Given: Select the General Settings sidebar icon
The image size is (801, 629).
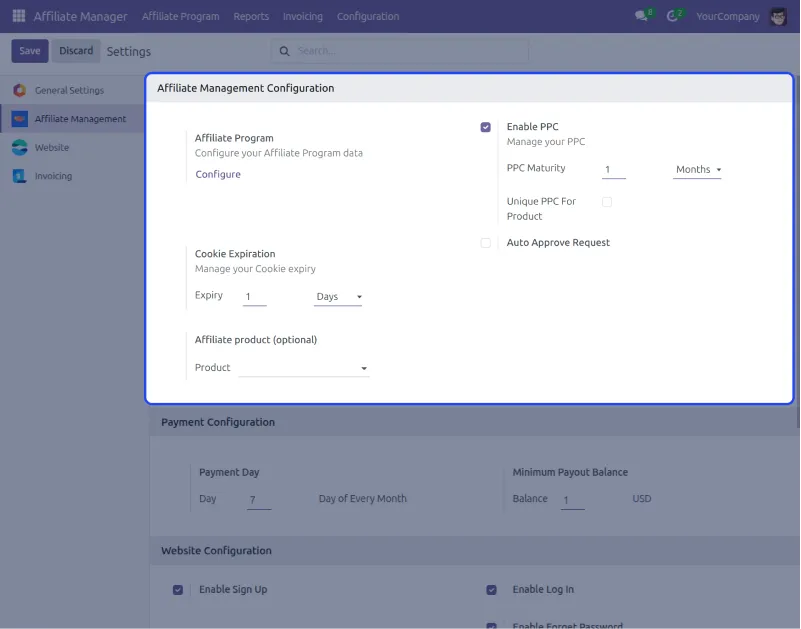Looking at the screenshot, I should click(x=20, y=89).
